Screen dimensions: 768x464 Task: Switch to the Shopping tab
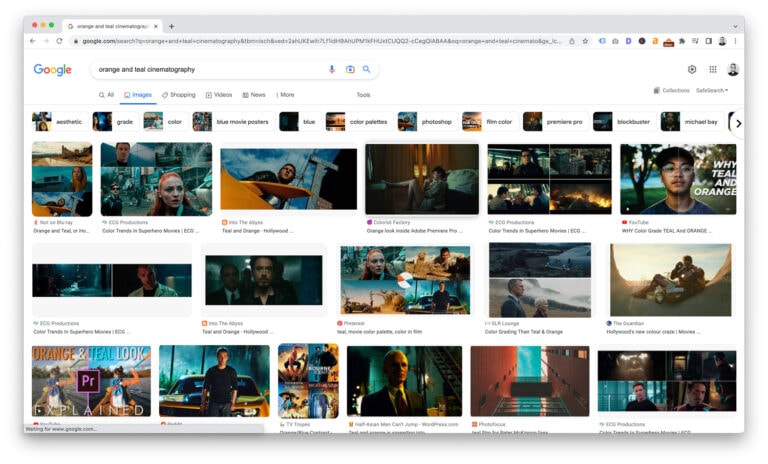coord(179,95)
